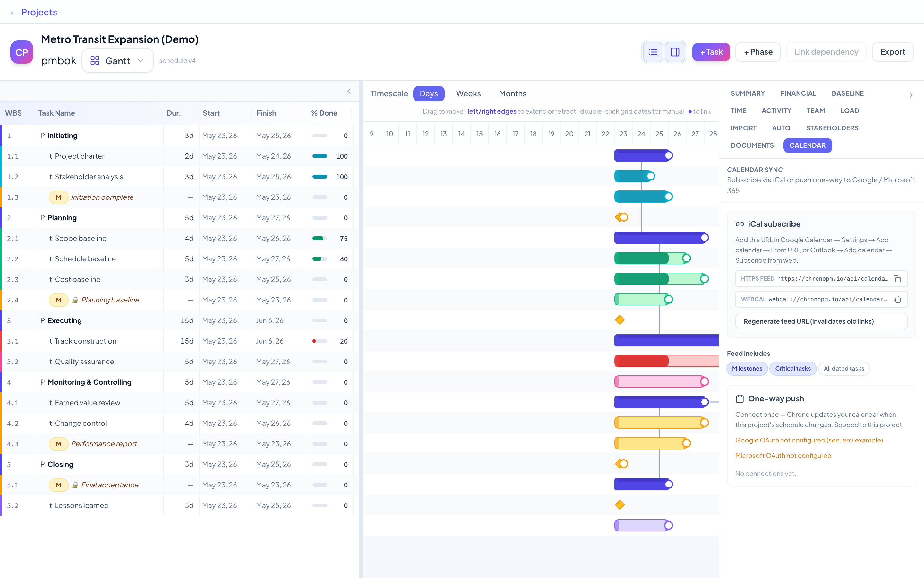Click the Track construction Gantt bar

point(666,361)
